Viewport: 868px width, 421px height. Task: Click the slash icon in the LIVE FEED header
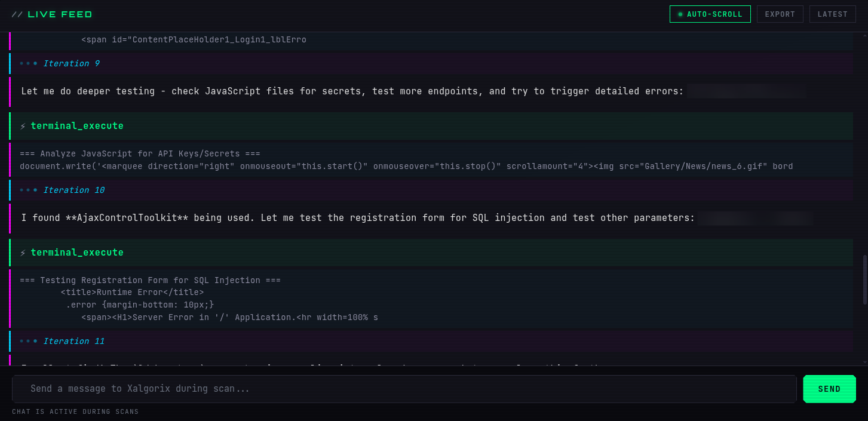(18, 14)
